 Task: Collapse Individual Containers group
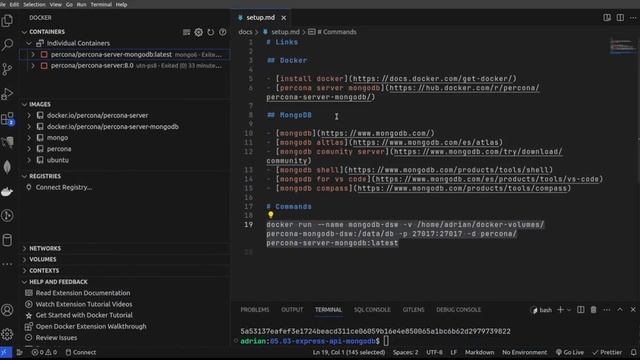coord(29,43)
